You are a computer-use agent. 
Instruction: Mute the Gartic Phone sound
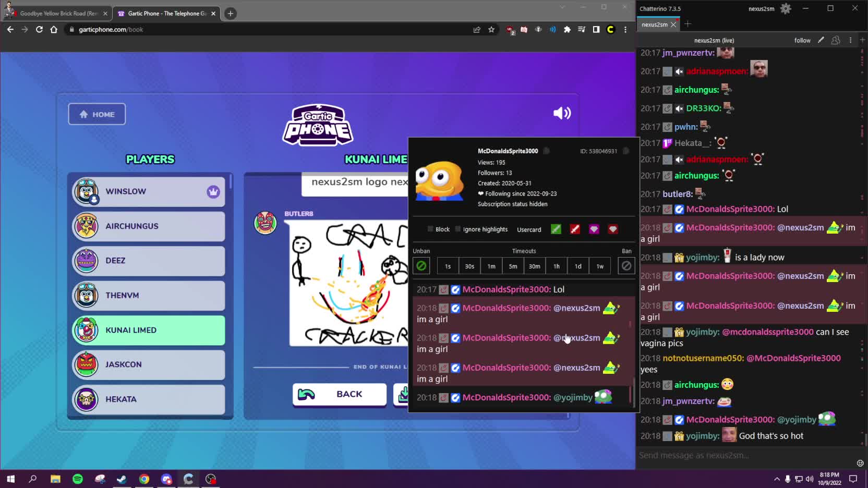(562, 113)
